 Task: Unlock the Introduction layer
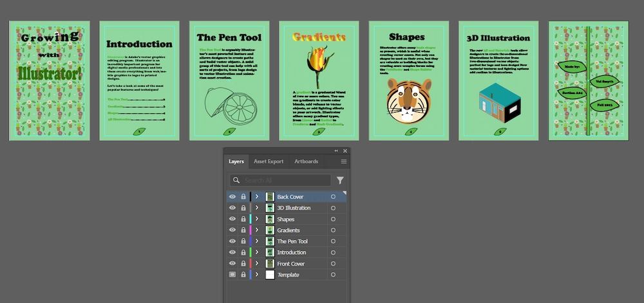(243, 252)
